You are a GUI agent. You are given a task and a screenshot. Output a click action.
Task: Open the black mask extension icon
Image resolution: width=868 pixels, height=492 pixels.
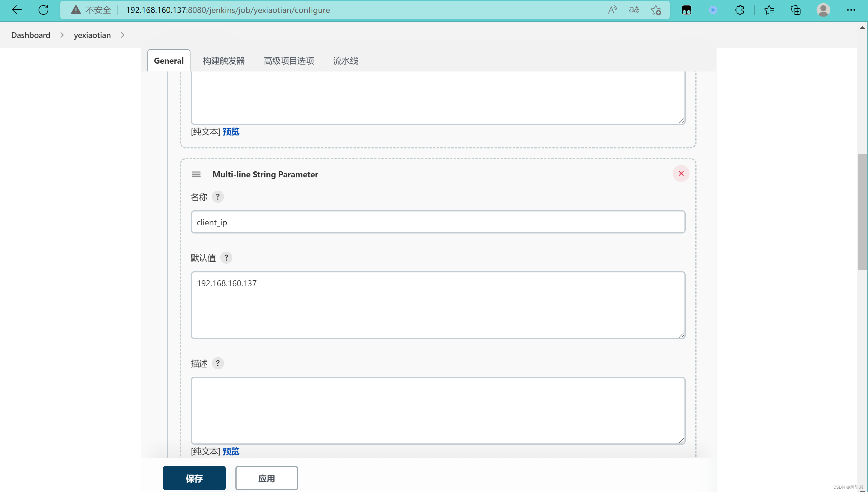tap(686, 10)
